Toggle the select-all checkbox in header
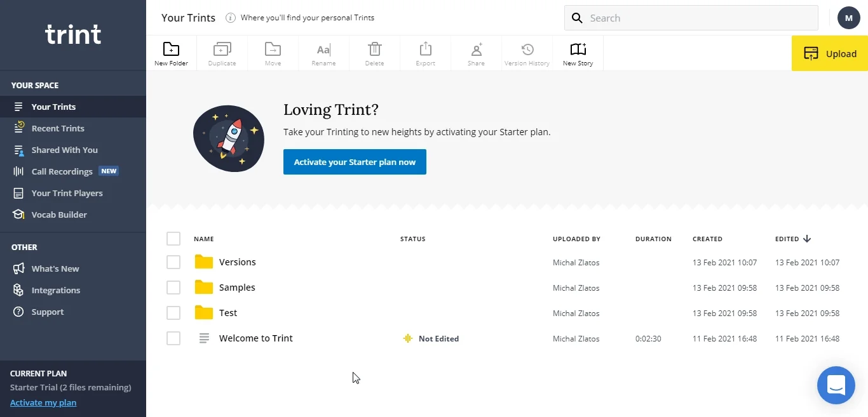 pyautogui.click(x=173, y=239)
